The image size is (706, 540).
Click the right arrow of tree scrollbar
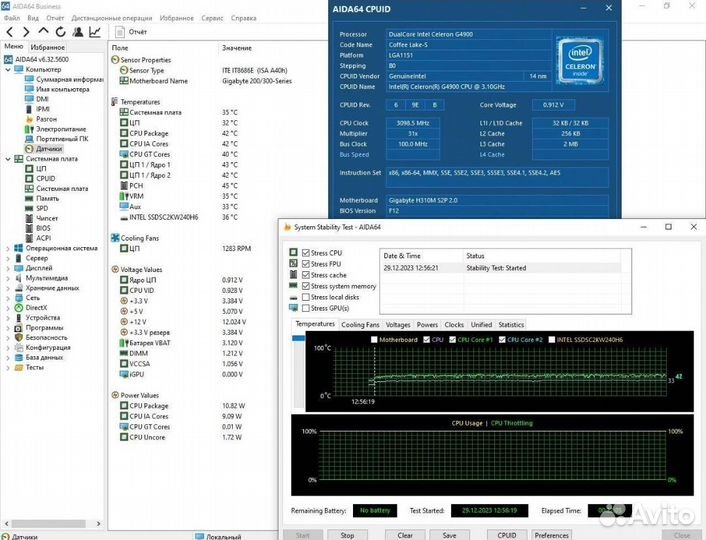[99, 524]
